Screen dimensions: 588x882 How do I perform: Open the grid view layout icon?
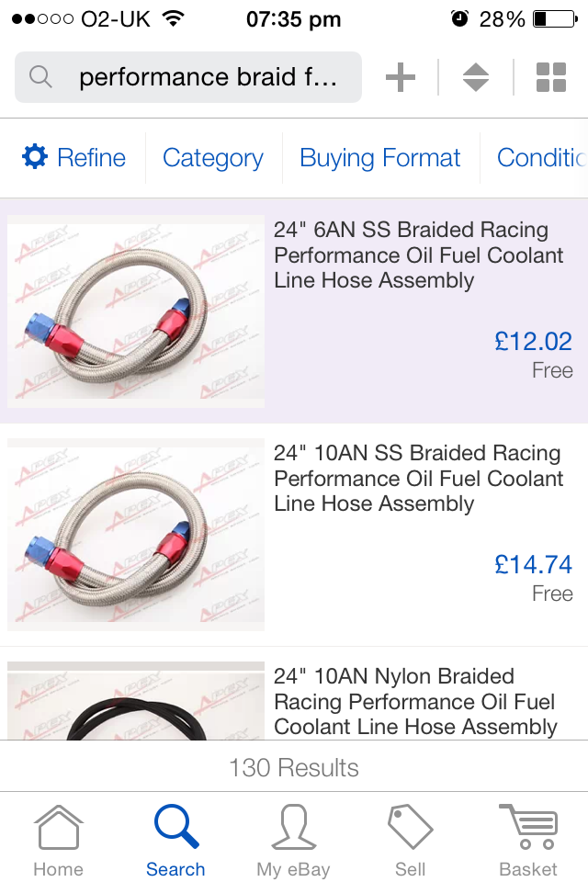tap(550, 76)
